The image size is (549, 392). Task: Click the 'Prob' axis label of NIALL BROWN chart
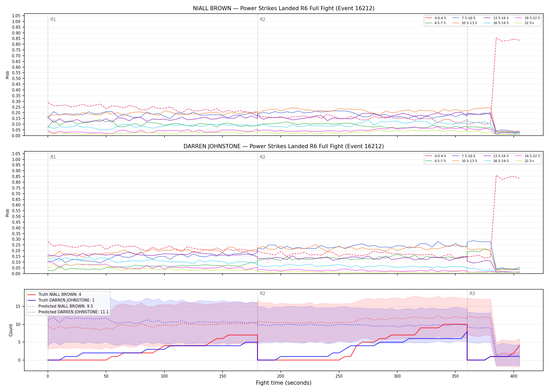point(8,75)
